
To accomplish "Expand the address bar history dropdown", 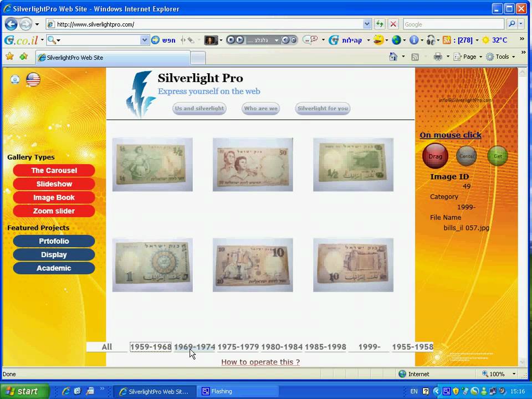I will coord(367,24).
